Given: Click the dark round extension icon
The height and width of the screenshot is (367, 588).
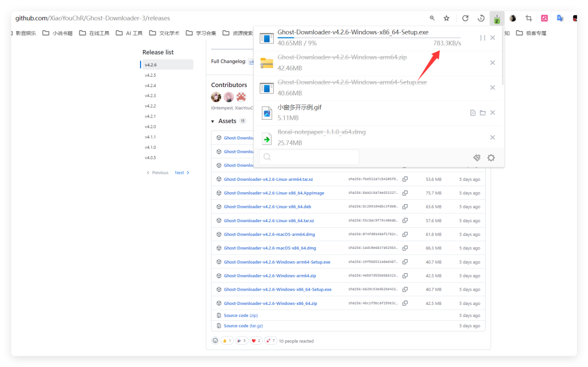Looking at the screenshot, I should point(513,18).
